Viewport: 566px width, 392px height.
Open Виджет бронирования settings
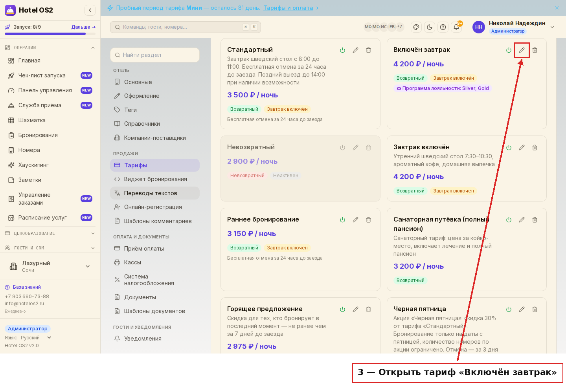click(155, 179)
